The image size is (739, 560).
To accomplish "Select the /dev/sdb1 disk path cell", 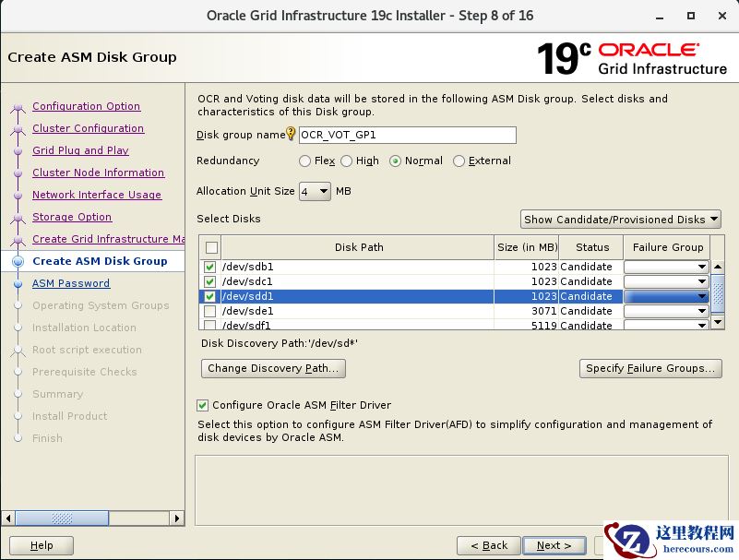I will click(x=358, y=267).
